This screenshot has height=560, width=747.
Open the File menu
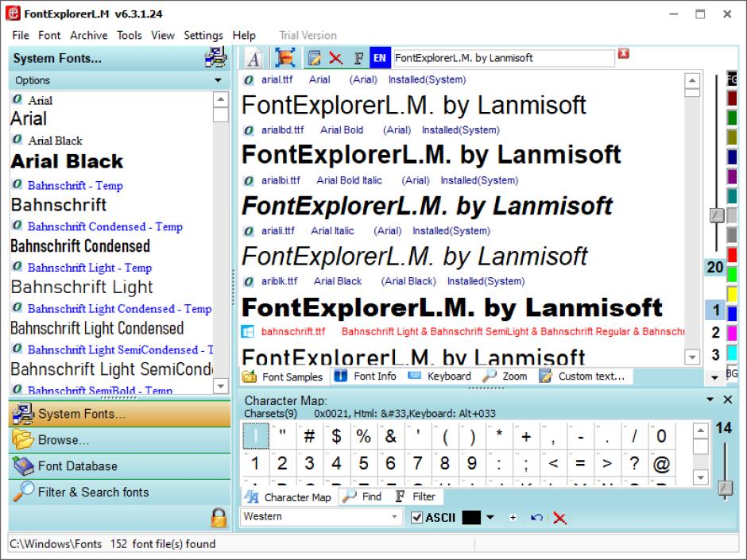click(x=21, y=35)
